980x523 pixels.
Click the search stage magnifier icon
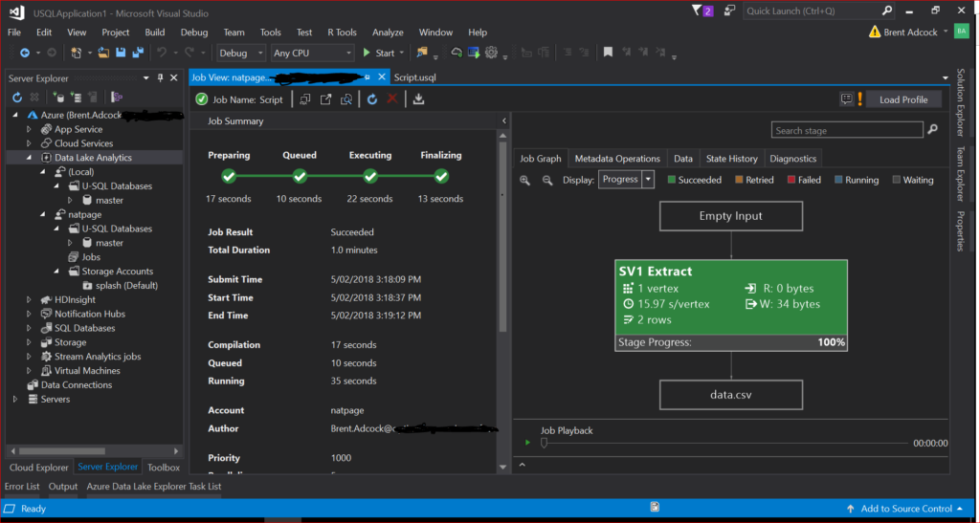point(932,130)
